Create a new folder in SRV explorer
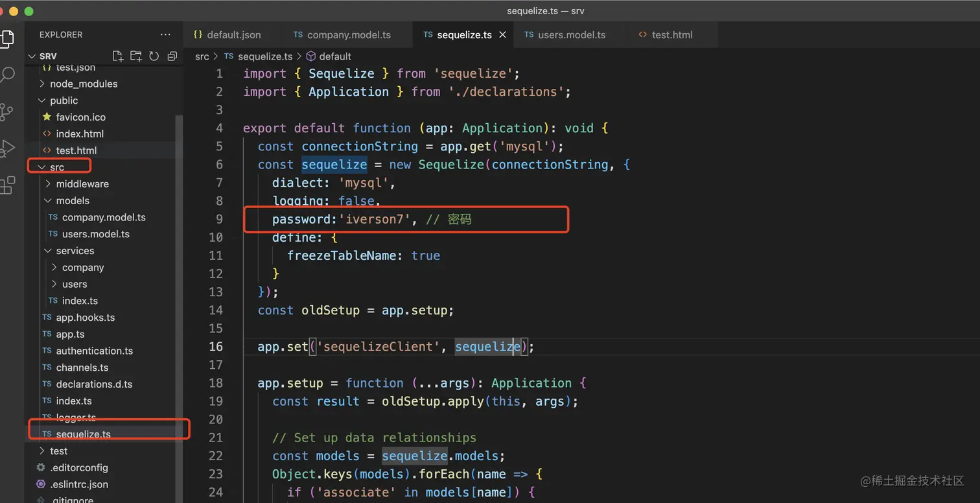Viewport: 980px width, 503px height. pyautogui.click(x=135, y=56)
